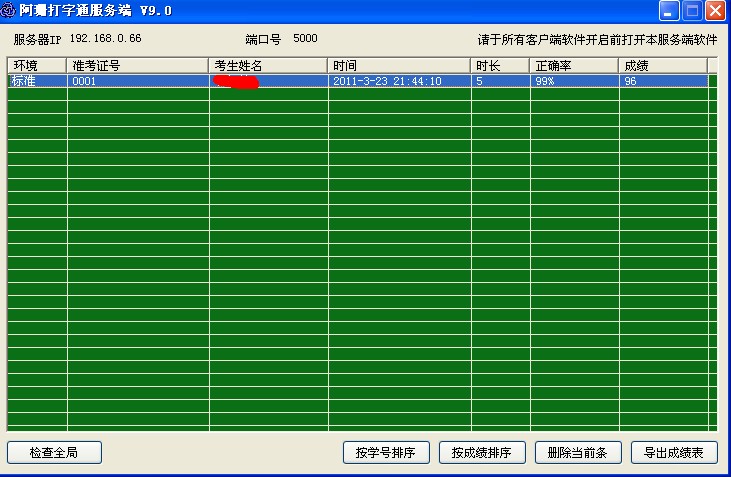Viewport: 731px width, 477px height.
Task: Select the duration cell showing 5
Action: point(501,81)
